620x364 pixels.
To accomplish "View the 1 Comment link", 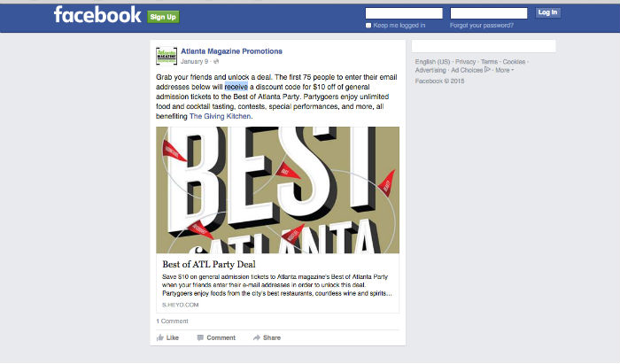I will (173, 321).
